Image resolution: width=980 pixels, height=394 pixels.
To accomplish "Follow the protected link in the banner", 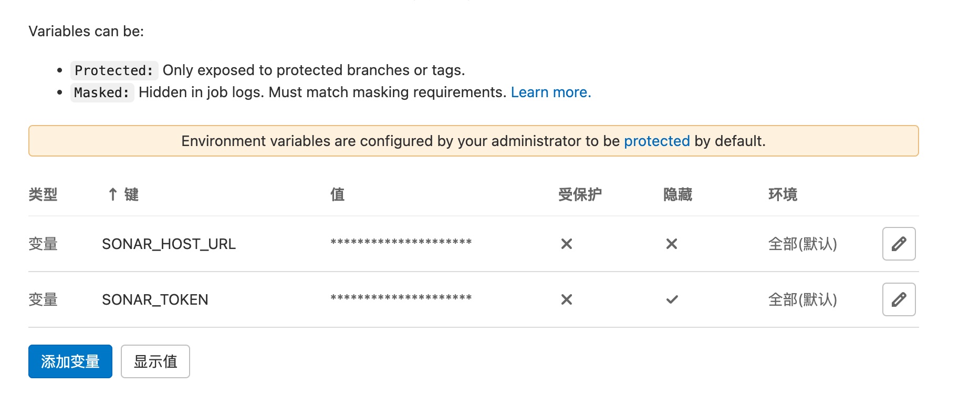I will [x=656, y=141].
